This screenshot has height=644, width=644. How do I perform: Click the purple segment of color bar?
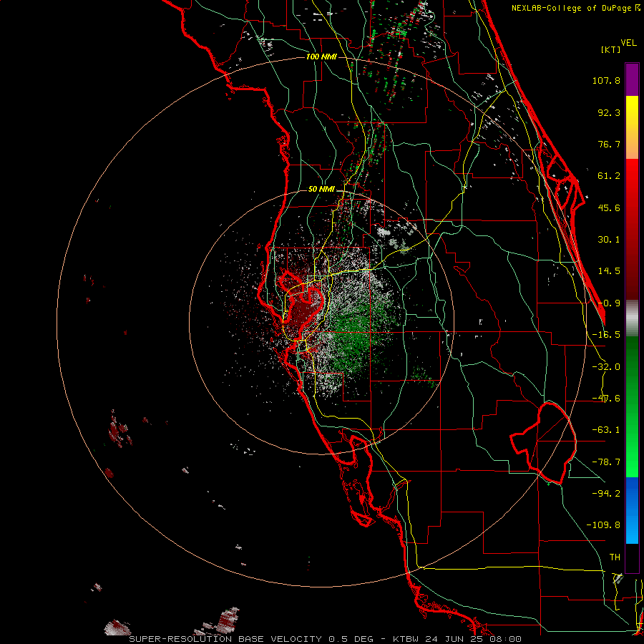tap(632, 79)
